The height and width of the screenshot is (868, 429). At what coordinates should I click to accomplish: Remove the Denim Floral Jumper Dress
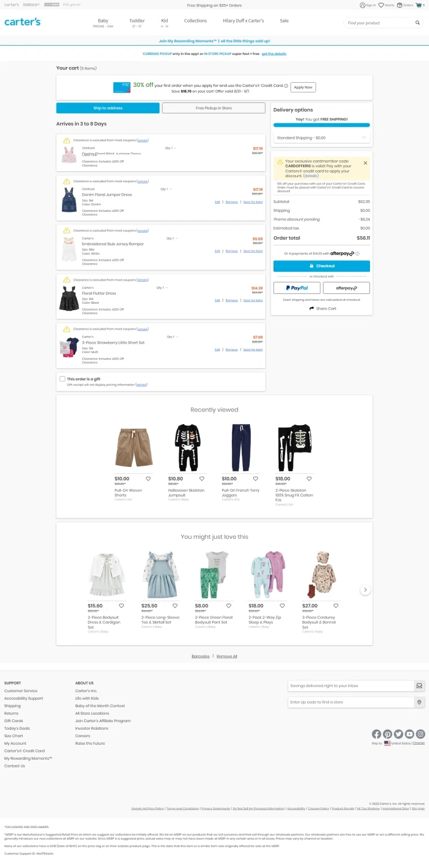(x=232, y=202)
